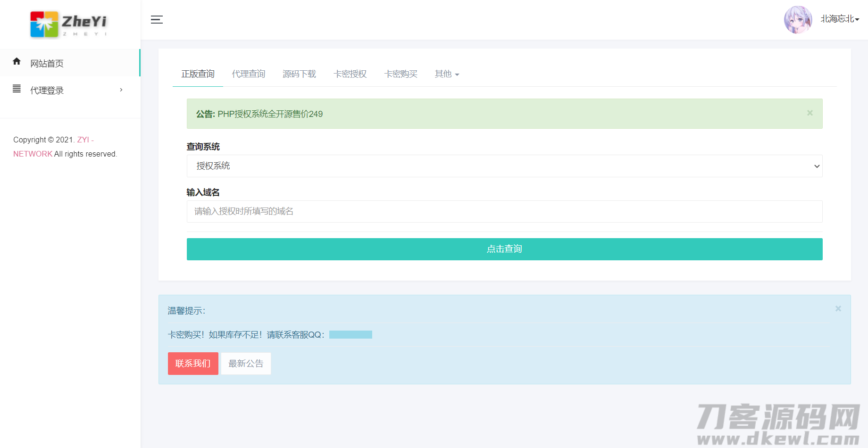Click the 联系我们 contact button
Viewport: 868px width, 448px height.
coord(193,363)
